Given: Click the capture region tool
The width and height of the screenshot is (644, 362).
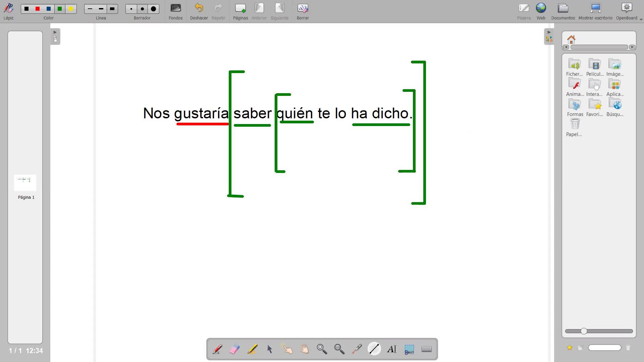Looking at the screenshot, I should pyautogui.click(x=409, y=349).
